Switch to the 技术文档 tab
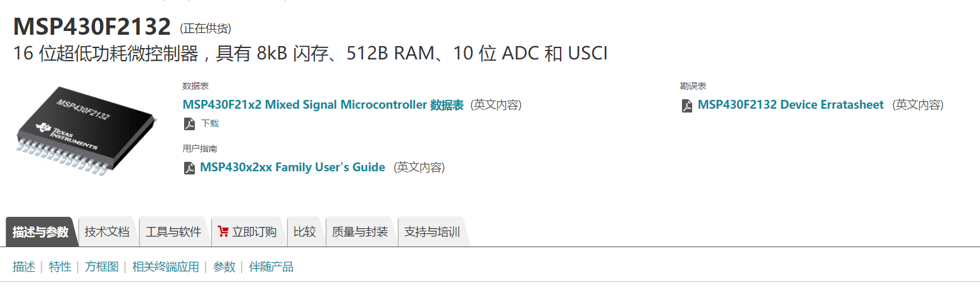 [107, 232]
